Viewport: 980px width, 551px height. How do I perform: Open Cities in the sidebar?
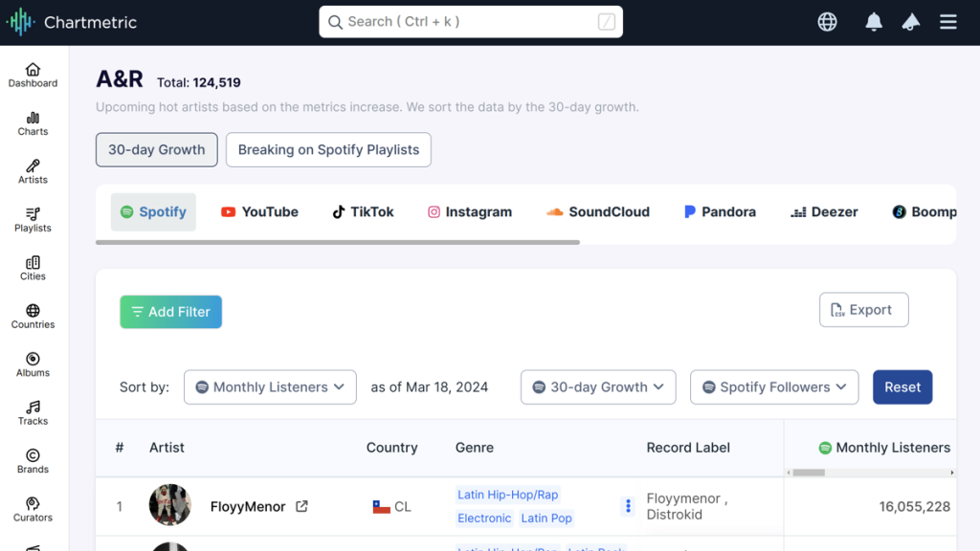coord(33,269)
